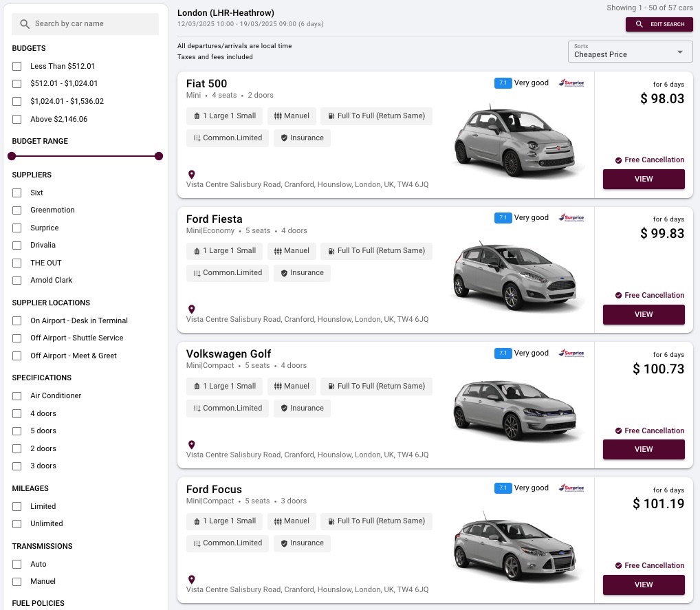
Task: Click VIEW on the Ford Focus card
Action: pos(644,585)
